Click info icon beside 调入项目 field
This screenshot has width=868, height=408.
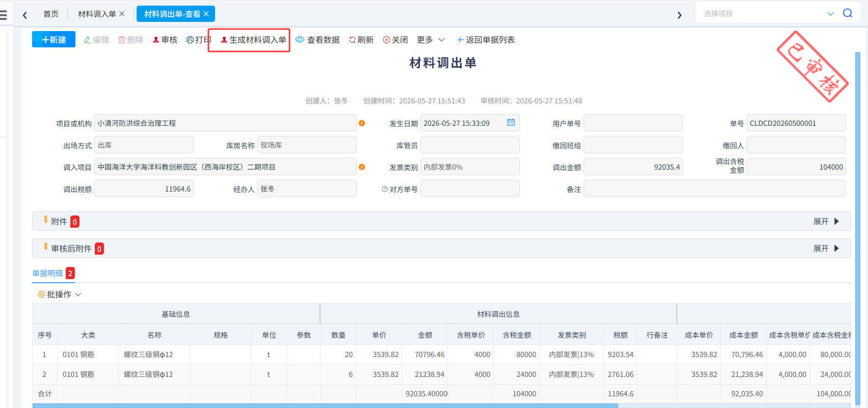coord(362,167)
